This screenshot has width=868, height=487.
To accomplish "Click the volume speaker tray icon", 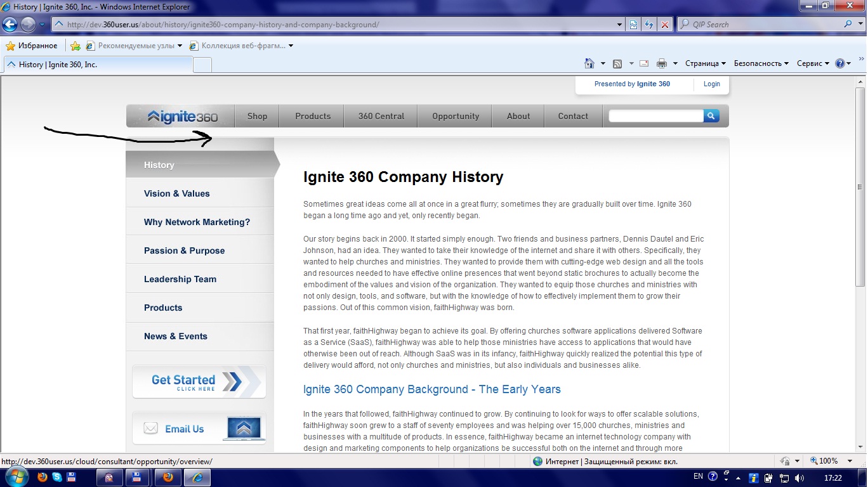I will 799,477.
